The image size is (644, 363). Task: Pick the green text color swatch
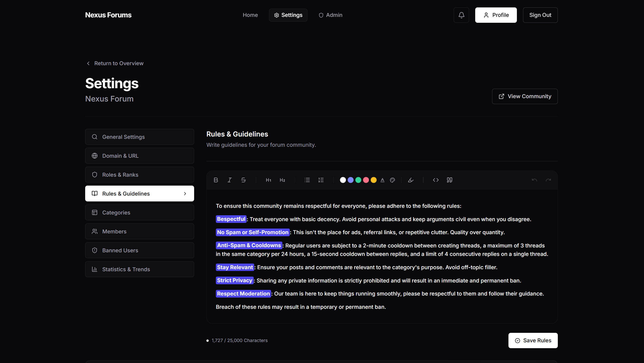358,180
